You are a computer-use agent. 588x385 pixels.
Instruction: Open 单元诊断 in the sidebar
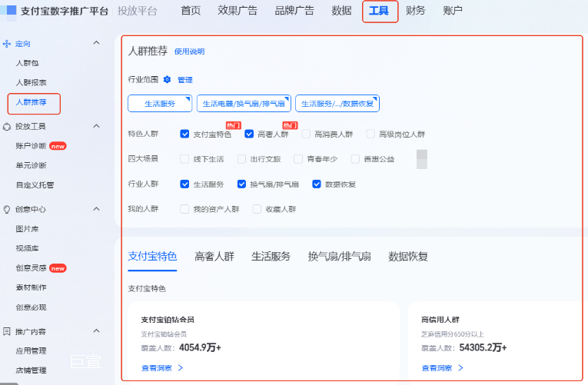31,165
